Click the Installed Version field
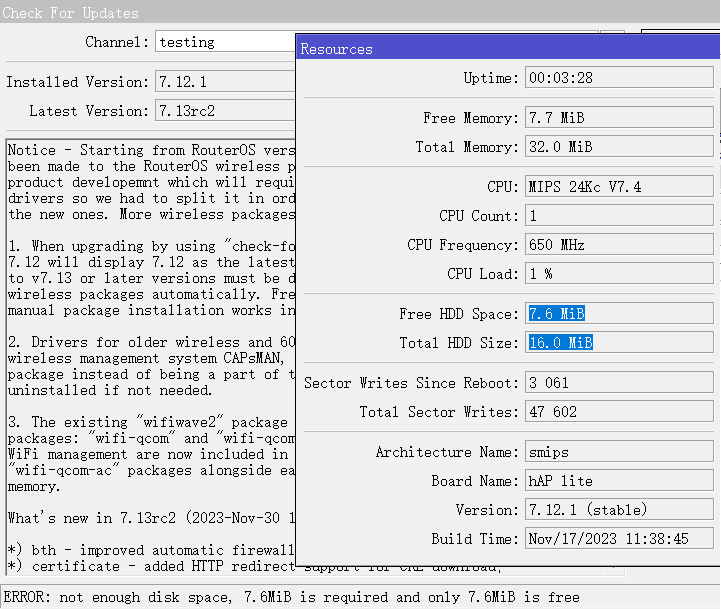Image resolution: width=721 pixels, height=609 pixels. 225,82
